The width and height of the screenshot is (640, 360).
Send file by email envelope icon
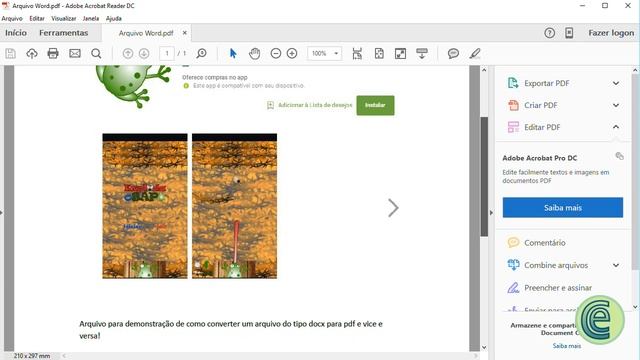pos(75,53)
